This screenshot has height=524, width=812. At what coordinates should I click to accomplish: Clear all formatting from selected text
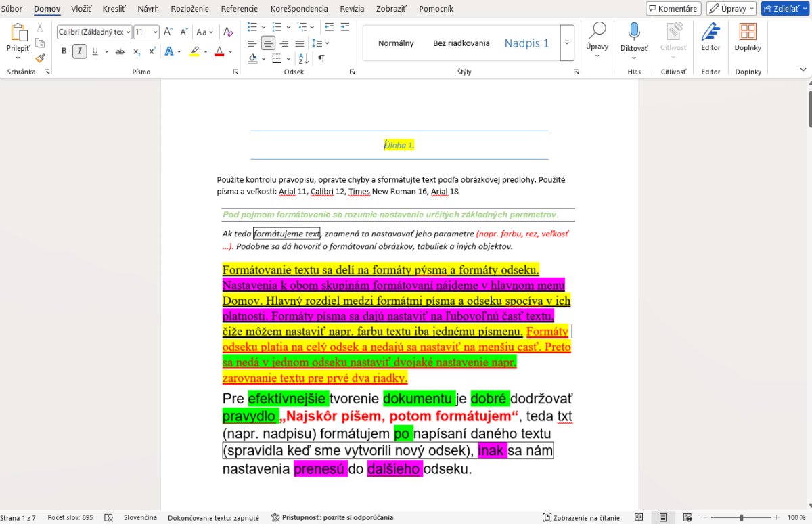click(228, 32)
